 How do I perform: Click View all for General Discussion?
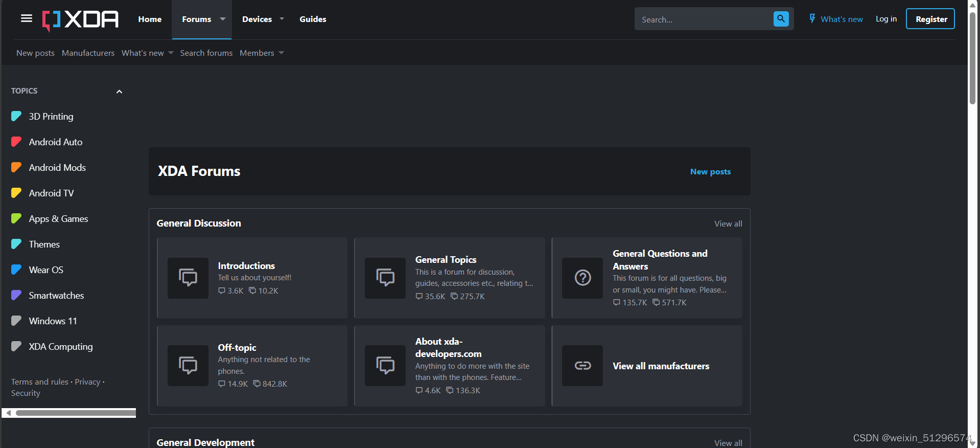(x=728, y=223)
